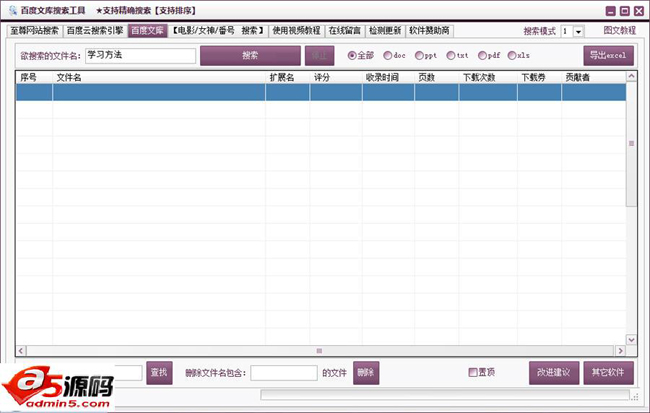The image size is (650, 413).
Task: Click the 删除 button
Action: tap(366, 373)
